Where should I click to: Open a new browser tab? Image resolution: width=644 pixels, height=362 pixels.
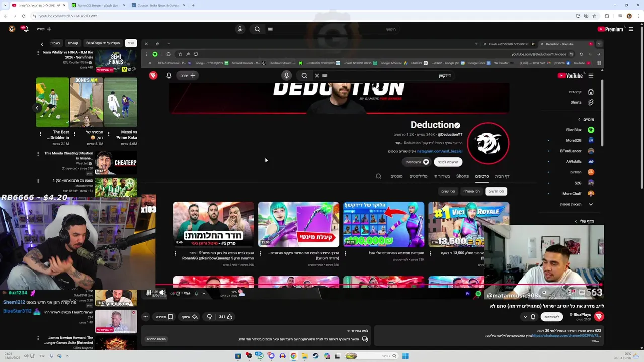coord(193,5)
